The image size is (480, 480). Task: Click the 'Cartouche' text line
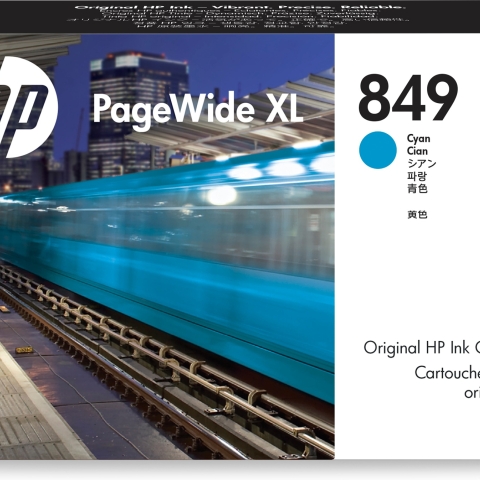pyautogui.click(x=447, y=373)
